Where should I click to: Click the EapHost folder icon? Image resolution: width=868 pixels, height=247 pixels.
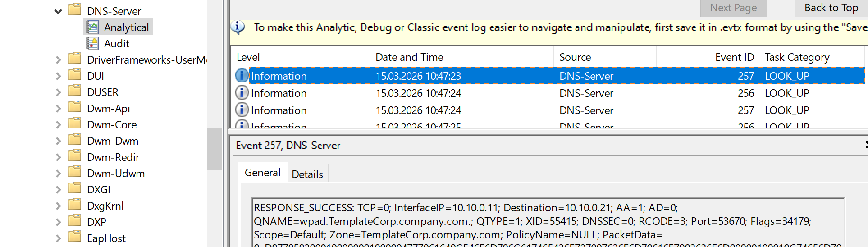tap(74, 237)
